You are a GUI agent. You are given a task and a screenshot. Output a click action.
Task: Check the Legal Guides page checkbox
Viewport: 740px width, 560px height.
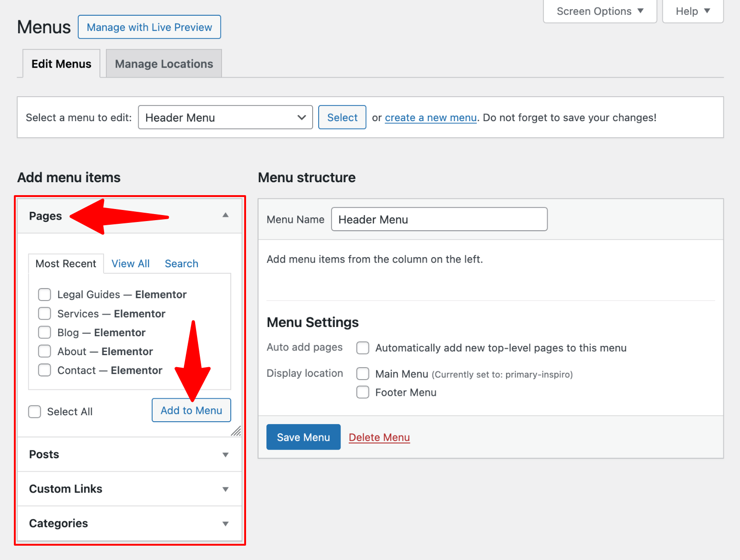(x=44, y=295)
